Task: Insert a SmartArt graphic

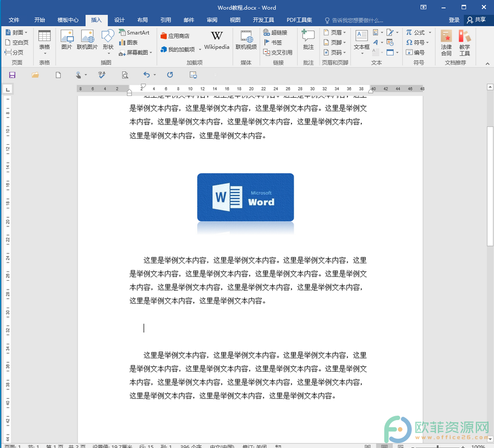Action: point(134,32)
